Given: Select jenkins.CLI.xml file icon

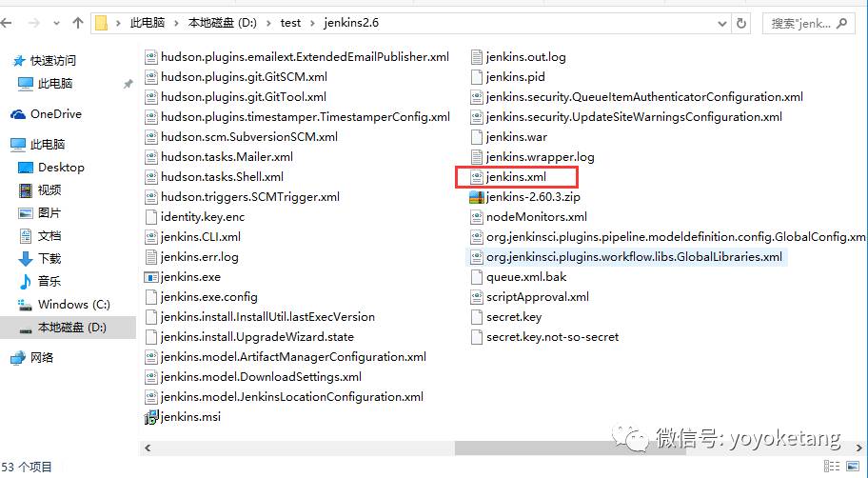Looking at the screenshot, I should coord(151,237).
